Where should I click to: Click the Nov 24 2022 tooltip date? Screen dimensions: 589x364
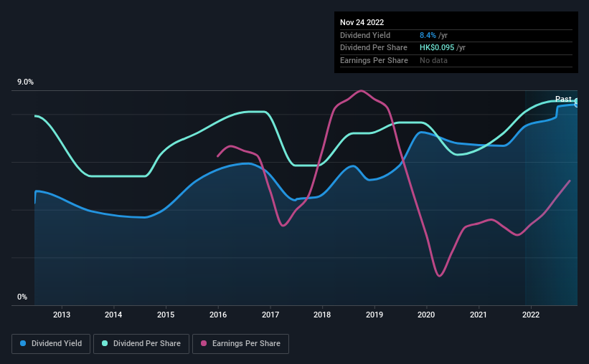click(362, 22)
